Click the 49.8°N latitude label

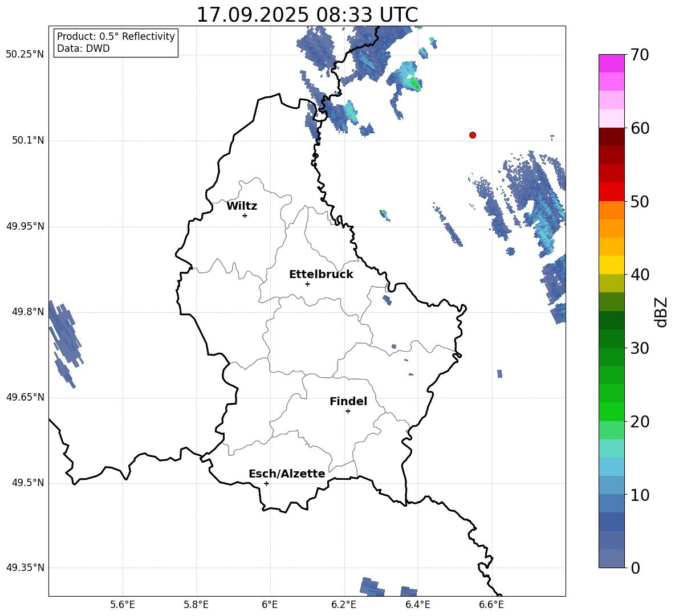(28, 312)
